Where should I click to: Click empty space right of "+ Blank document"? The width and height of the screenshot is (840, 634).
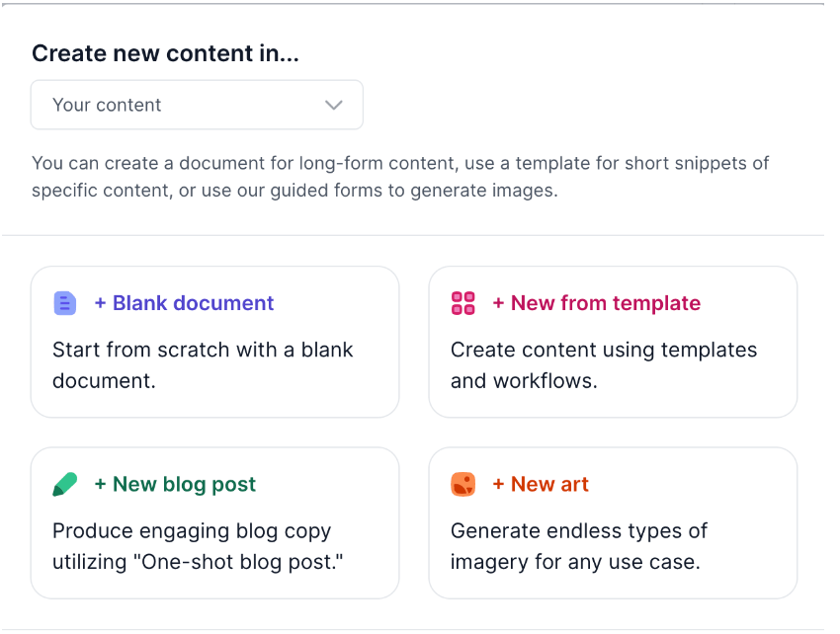[x=336, y=303]
